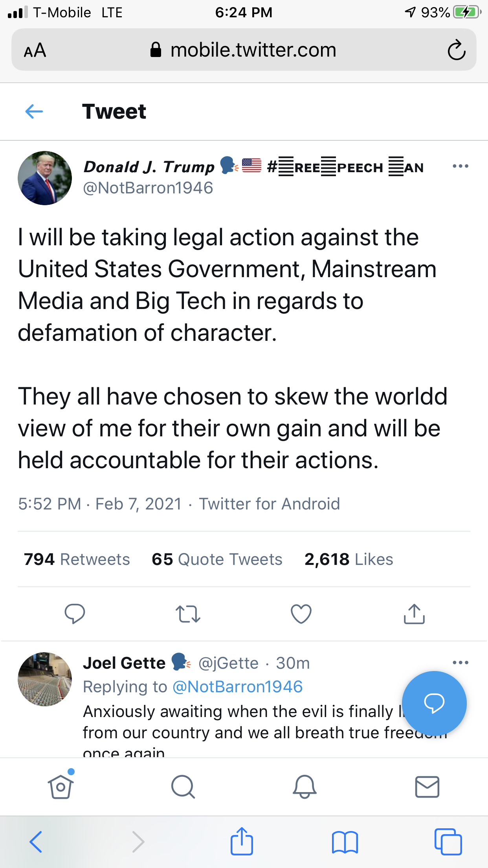
Task: Show all open Safari tabs
Action: [448, 842]
